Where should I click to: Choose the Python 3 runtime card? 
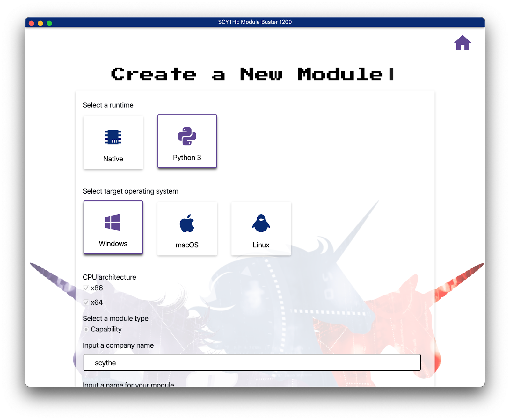[187, 141]
